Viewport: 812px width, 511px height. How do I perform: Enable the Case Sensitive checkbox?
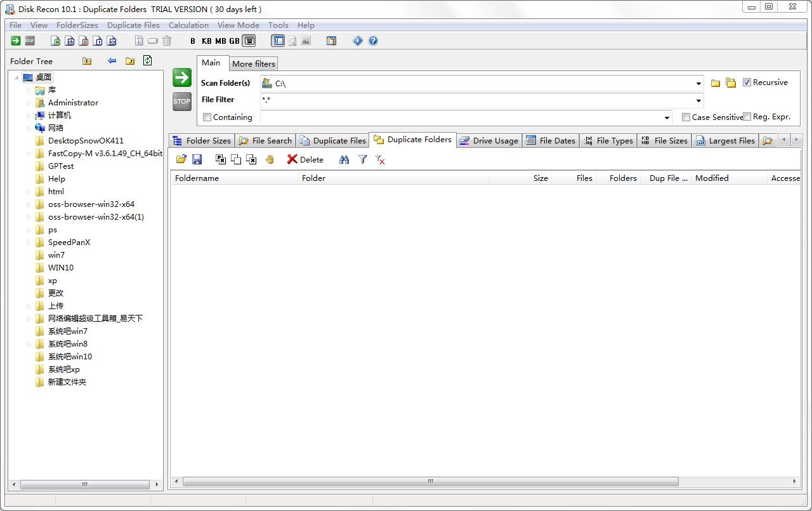(x=686, y=117)
